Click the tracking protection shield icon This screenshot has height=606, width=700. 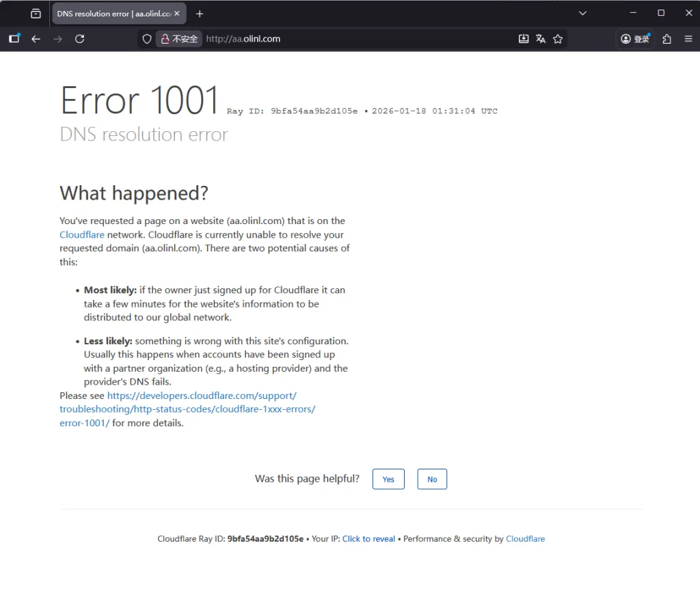[146, 39]
